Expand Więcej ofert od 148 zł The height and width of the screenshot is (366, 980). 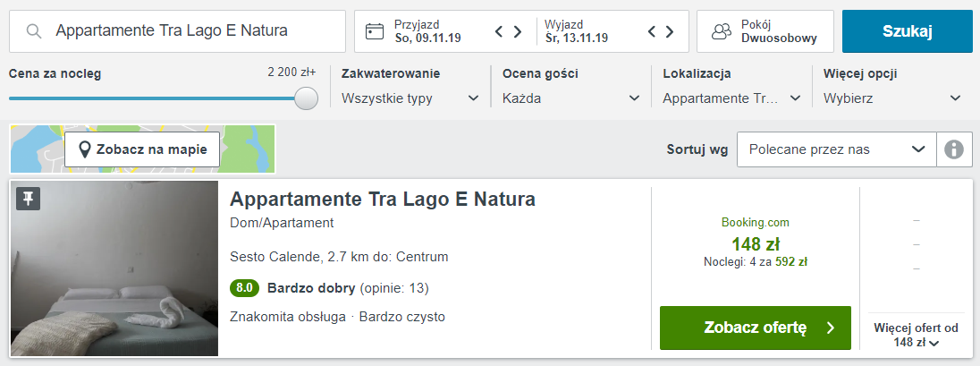coord(915,335)
